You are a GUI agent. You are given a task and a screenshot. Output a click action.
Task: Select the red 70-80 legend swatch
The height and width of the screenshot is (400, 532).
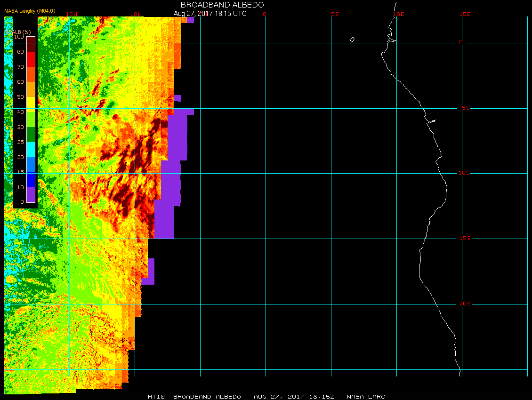point(31,59)
